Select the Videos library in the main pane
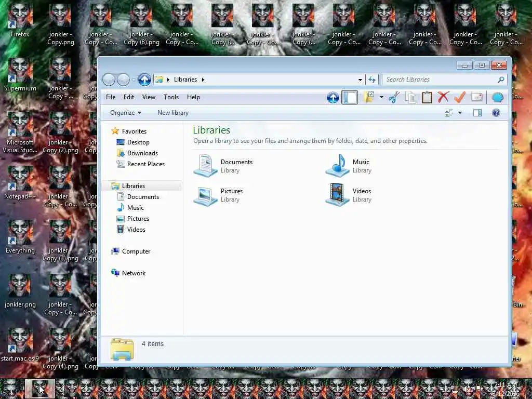Screen dimensions: 532x399 point(349,195)
